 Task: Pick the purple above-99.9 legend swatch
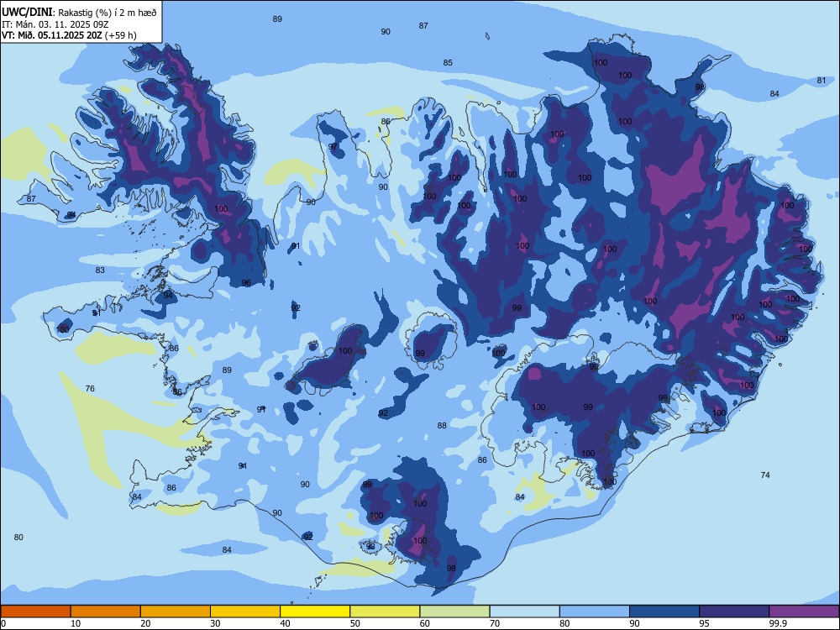804,612
